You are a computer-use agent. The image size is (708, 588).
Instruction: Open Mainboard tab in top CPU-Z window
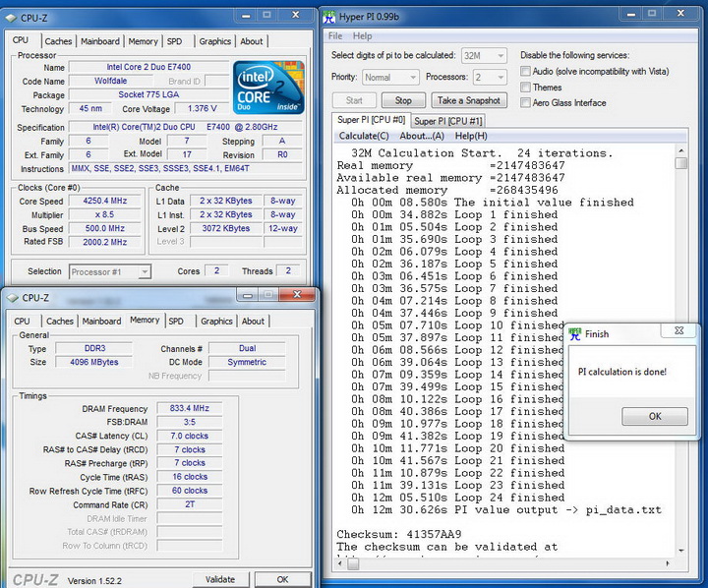(x=100, y=41)
